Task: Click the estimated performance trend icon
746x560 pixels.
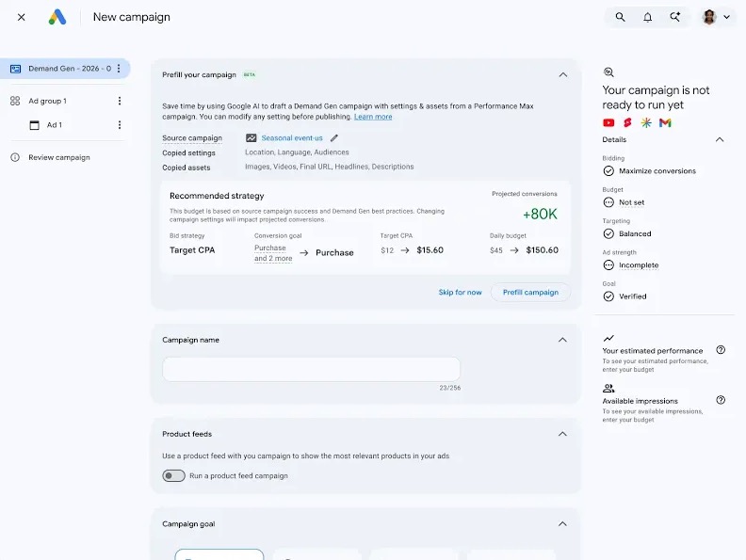Action: pos(608,339)
